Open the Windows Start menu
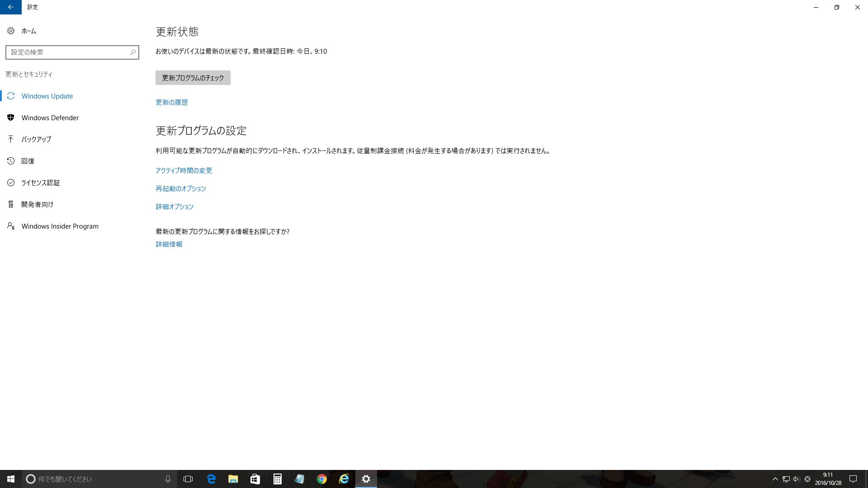Viewport: 868px width, 488px height. click(x=11, y=479)
